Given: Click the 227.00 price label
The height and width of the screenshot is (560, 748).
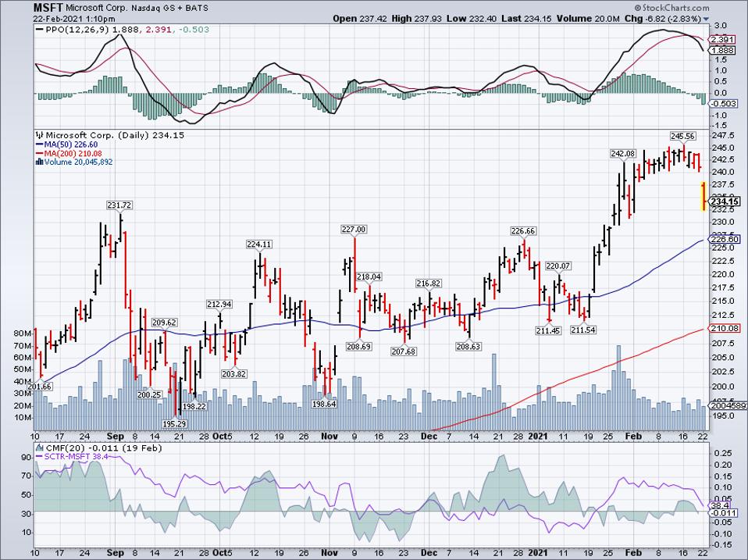Looking at the screenshot, I should [354, 230].
